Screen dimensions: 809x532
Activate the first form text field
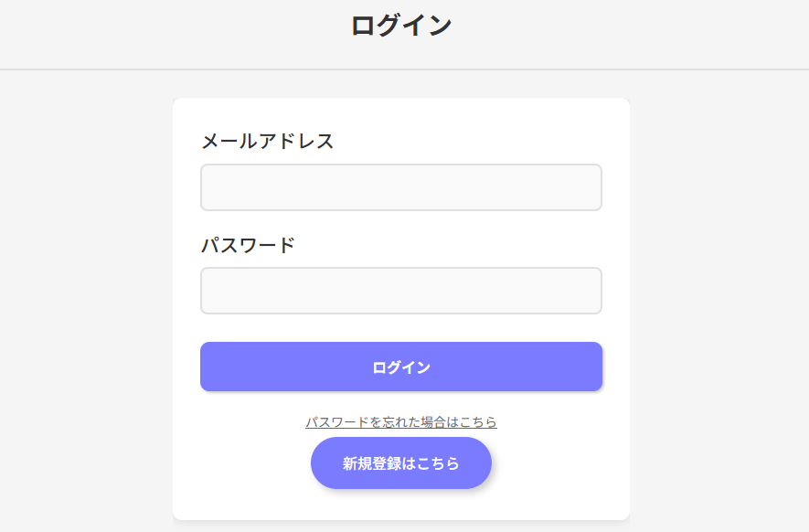coord(400,187)
